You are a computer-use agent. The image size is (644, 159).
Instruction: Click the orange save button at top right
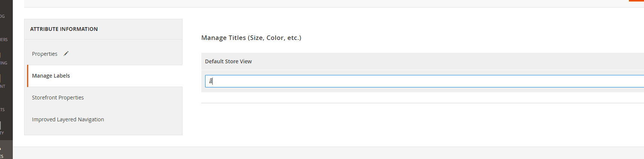636,1
